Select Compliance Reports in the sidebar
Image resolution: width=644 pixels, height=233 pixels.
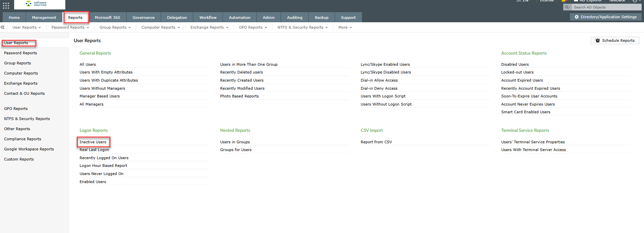pyautogui.click(x=23, y=139)
